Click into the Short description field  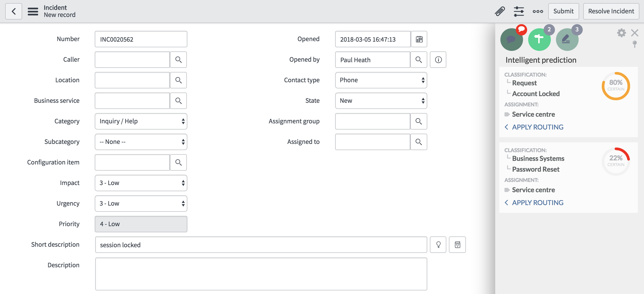261,245
